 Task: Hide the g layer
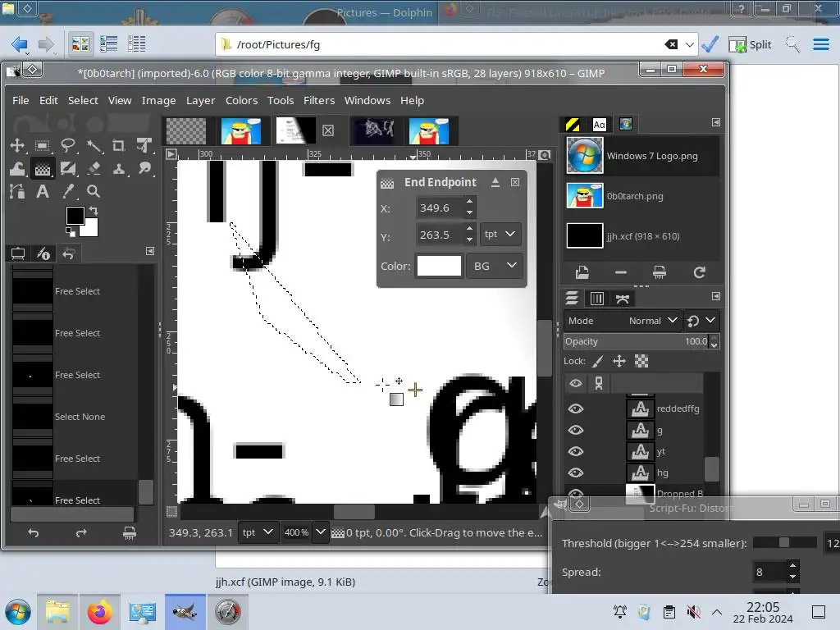click(x=575, y=430)
